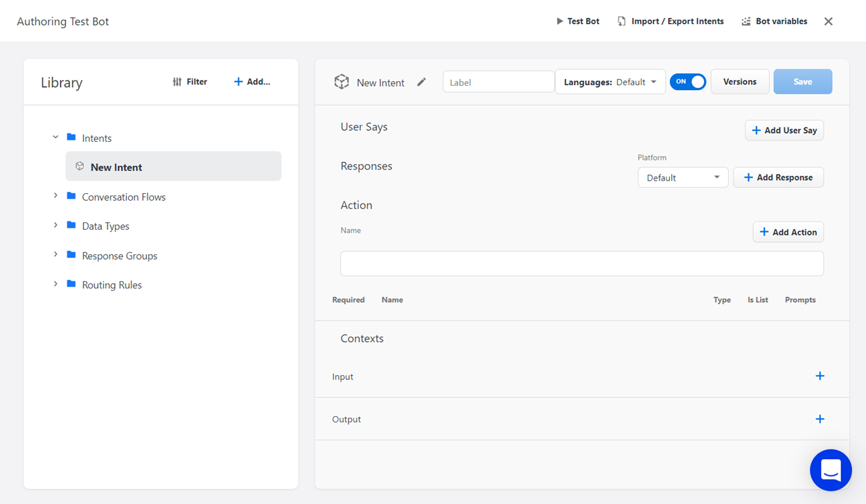Collapse the Intents folder

(55, 138)
